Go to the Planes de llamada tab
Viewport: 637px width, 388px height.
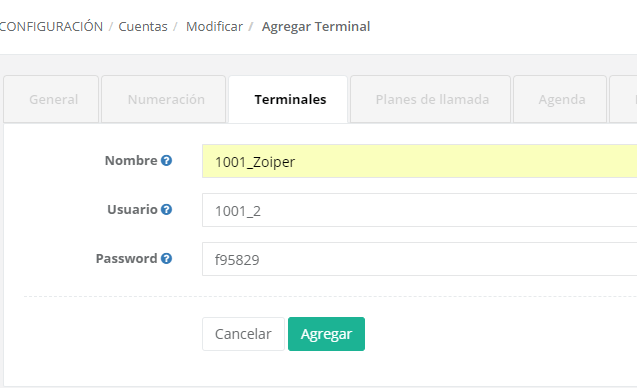click(x=430, y=99)
